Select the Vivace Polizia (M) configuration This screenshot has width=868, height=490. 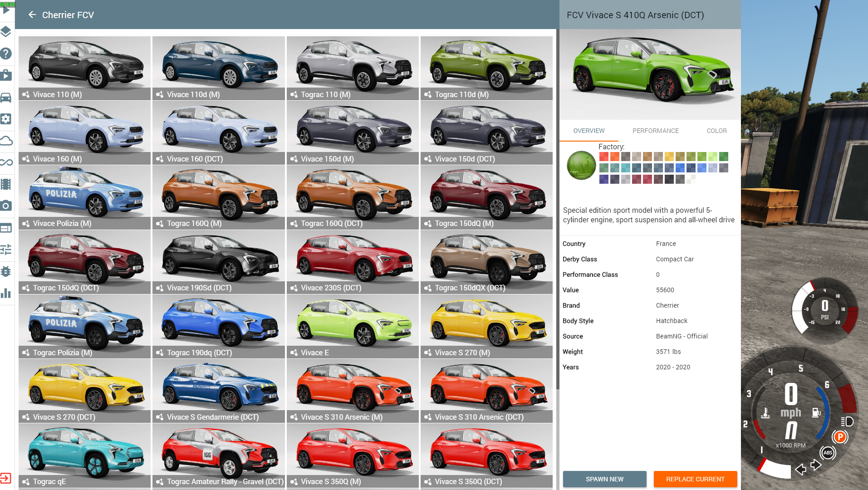coord(84,197)
